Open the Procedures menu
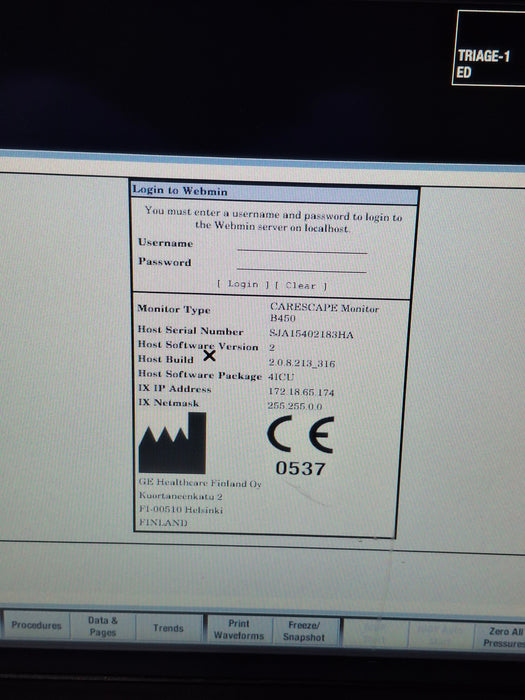This screenshot has height=700, width=525. 36,625
